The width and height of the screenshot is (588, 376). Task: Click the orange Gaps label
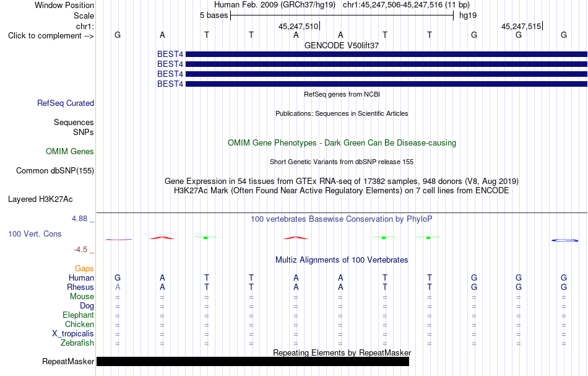[x=84, y=269]
